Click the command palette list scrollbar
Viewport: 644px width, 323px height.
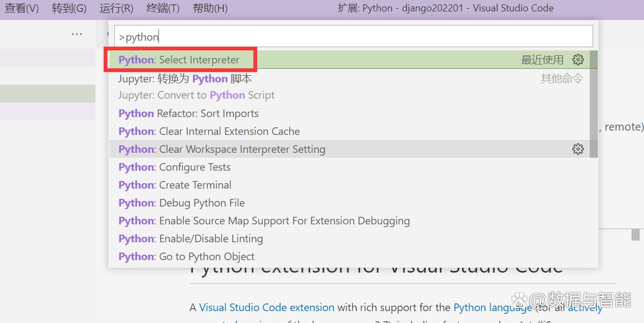(x=594, y=103)
